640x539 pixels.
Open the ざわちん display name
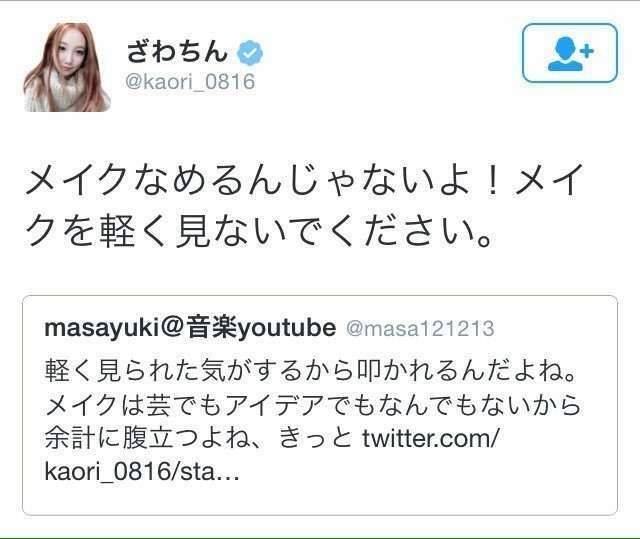(177, 53)
